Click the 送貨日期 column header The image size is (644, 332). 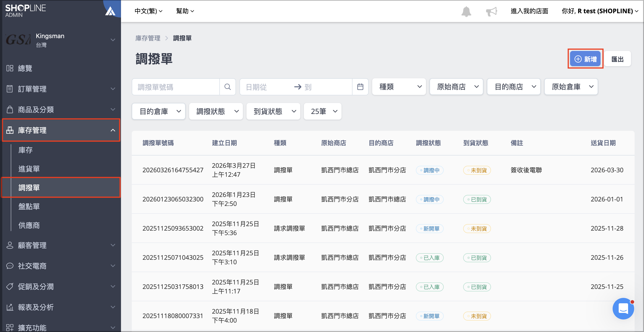[x=603, y=143]
